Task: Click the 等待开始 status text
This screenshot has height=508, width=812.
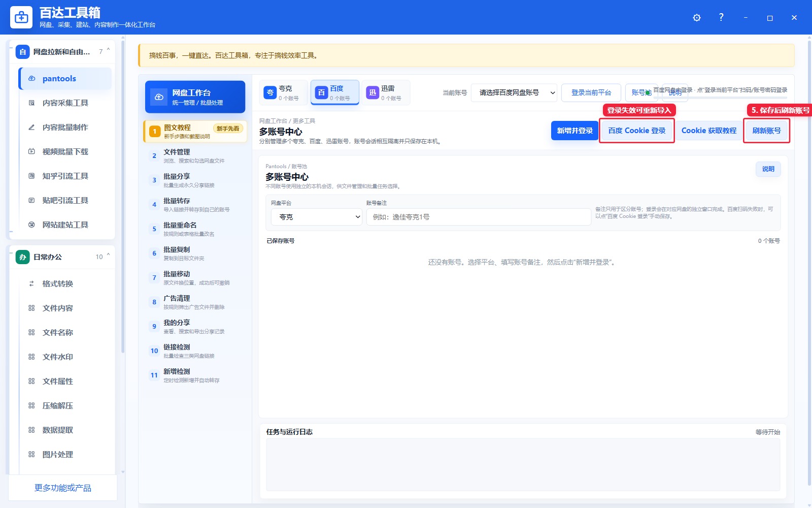Action: (767, 432)
